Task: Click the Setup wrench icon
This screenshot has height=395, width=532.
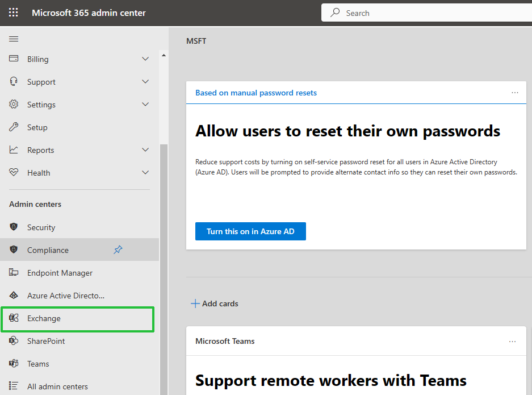Action: point(14,127)
